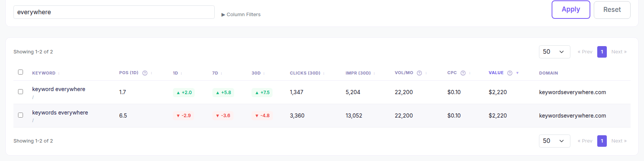Click the CPC column help icon
Screen dimensions: 644x161
tap(463, 73)
